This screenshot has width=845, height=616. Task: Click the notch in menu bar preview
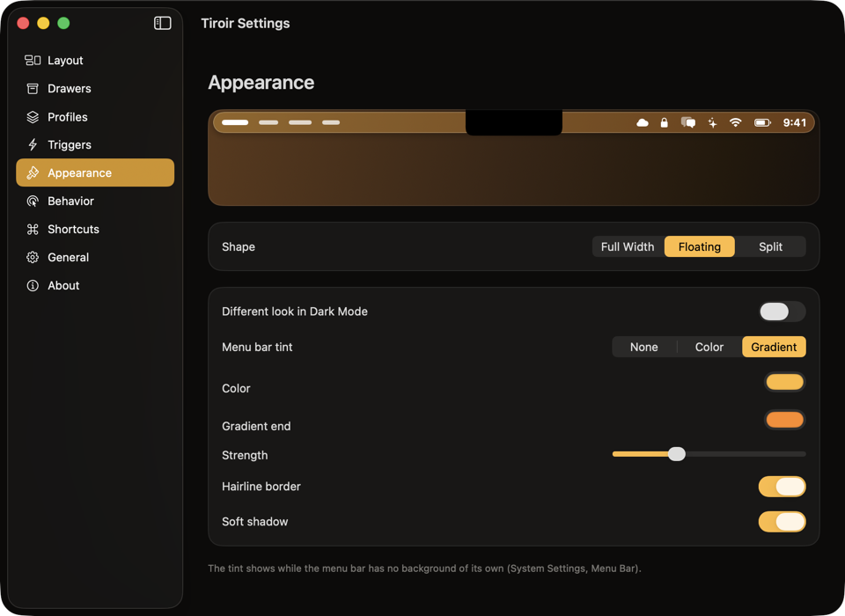point(513,122)
